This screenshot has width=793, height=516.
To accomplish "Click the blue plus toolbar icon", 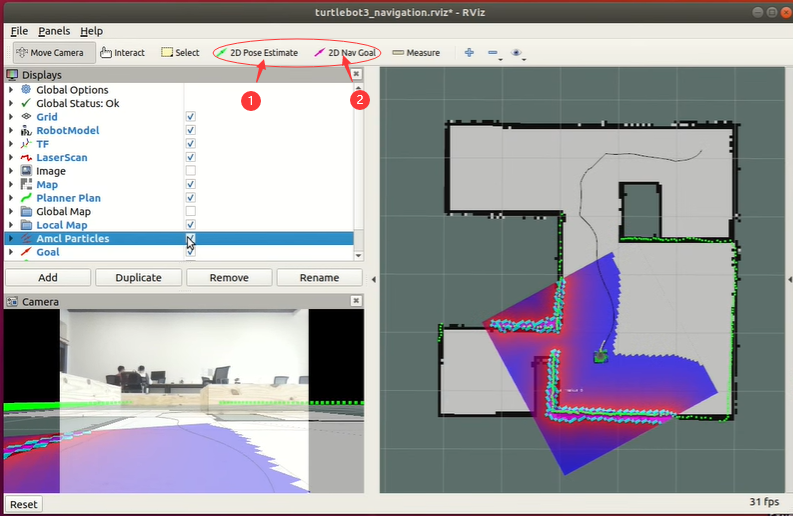I will [x=469, y=53].
